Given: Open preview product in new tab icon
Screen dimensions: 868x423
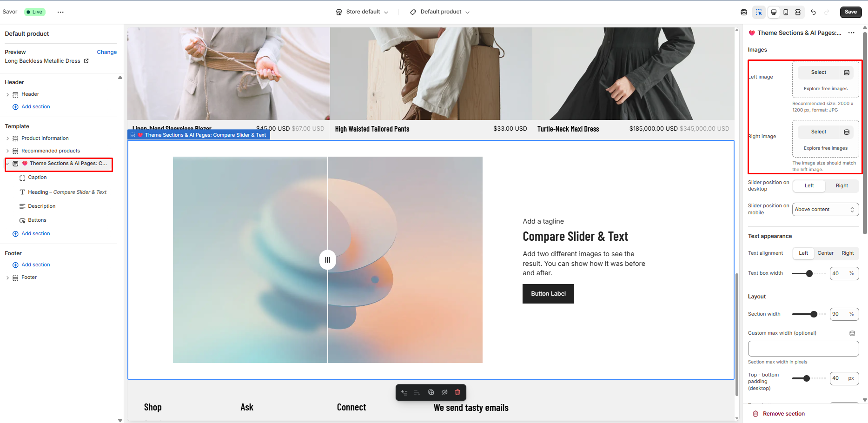Looking at the screenshot, I should (x=86, y=61).
